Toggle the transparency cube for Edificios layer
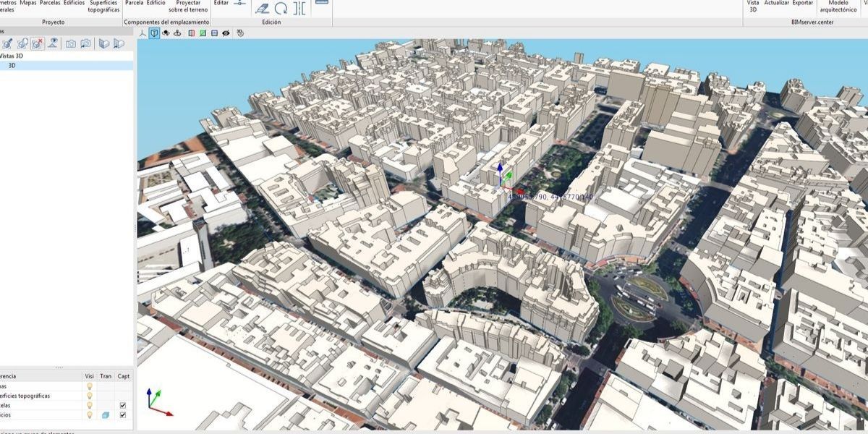868x434 pixels. [106, 415]
